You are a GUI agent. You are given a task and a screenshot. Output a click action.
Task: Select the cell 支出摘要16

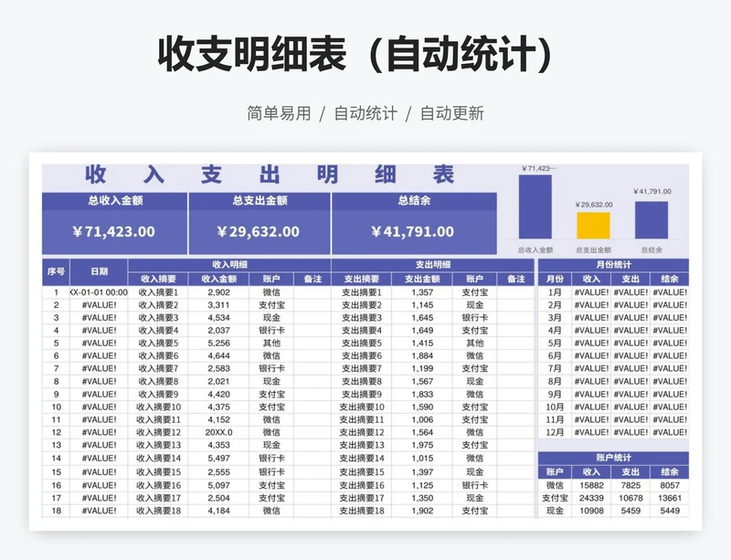[x=361, y=485]
